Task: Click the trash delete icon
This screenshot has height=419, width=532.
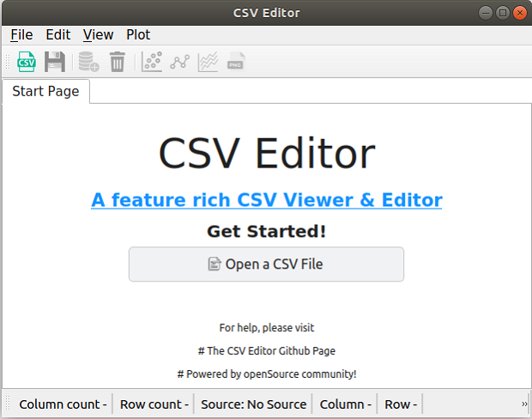Action: [x=118, y=62]
